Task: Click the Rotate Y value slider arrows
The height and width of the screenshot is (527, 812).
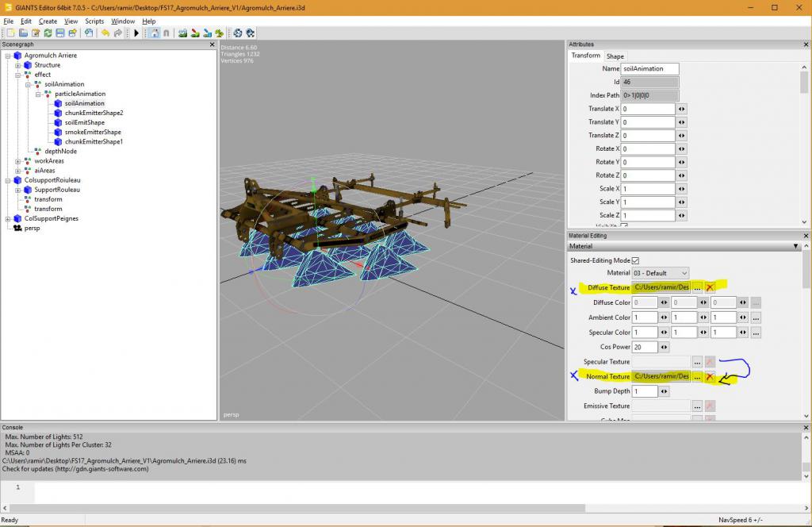Action: (x=681, y=162)
